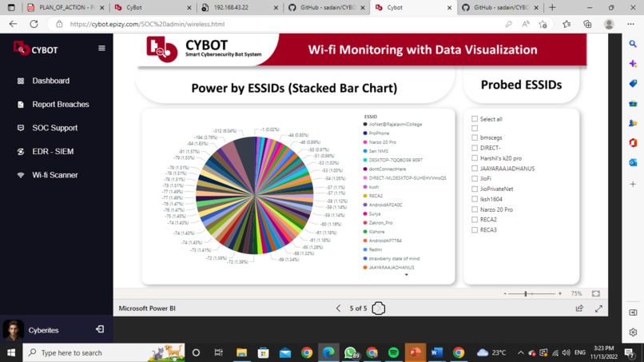
Task: Click the Microsoft Power BI link
Action: pos(147,308)
